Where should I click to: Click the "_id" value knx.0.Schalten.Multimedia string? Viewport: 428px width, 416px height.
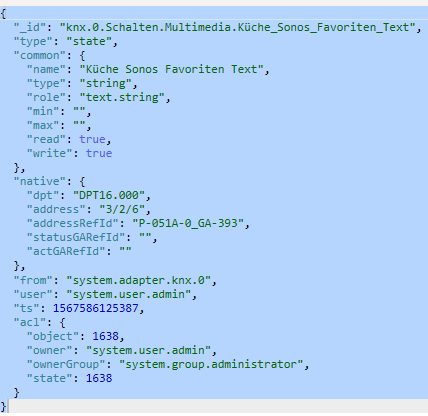coord(238,27)
